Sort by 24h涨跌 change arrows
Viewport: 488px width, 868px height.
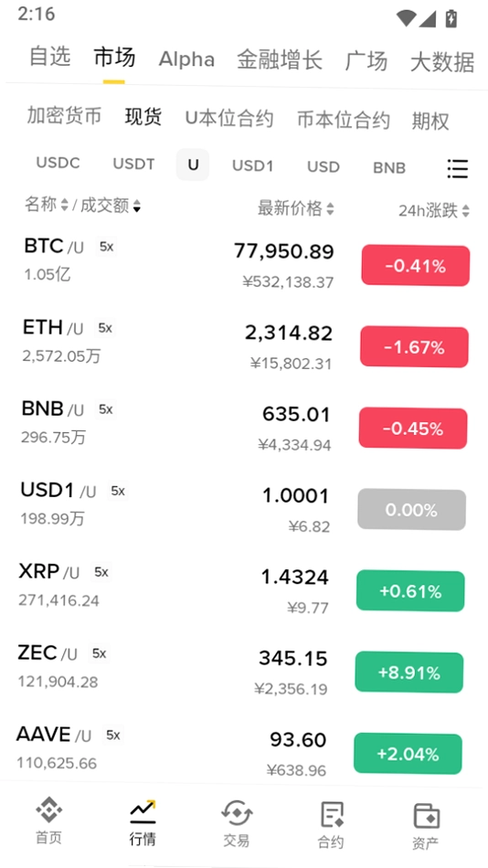(466, 211)
